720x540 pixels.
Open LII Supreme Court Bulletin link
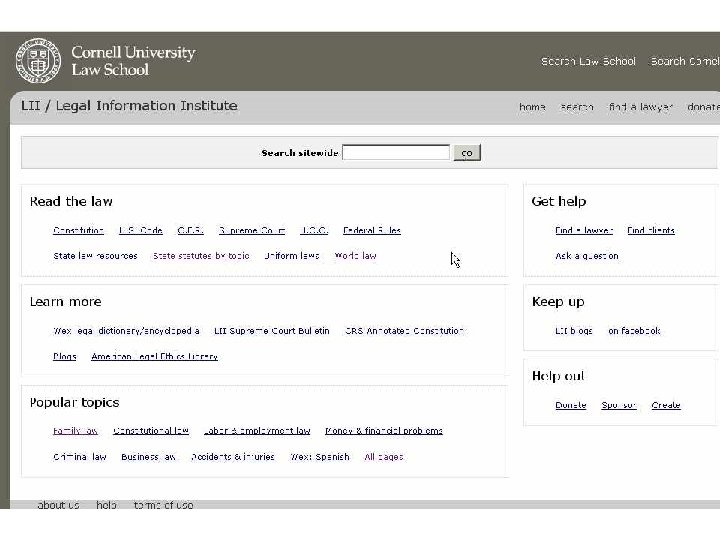272,331
